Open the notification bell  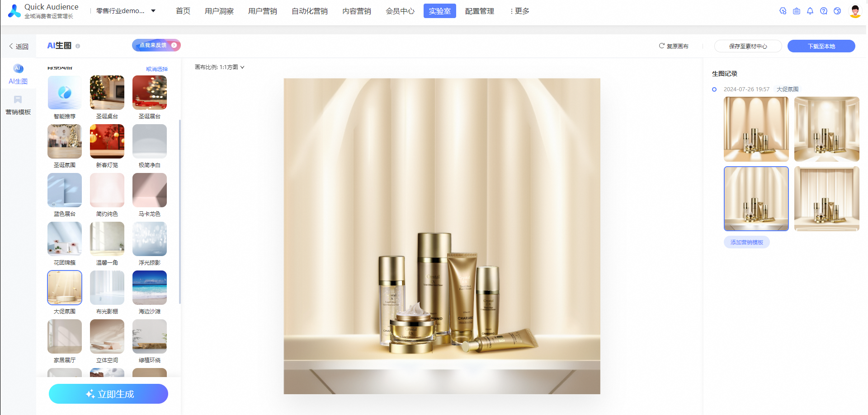(810, 11)
